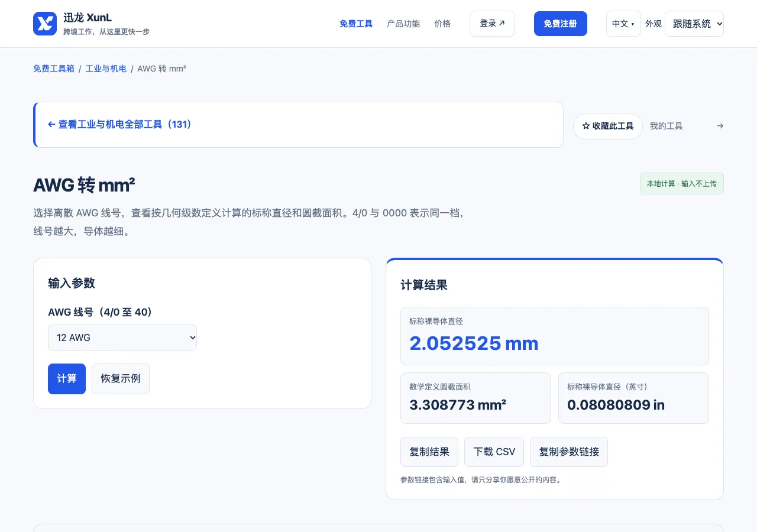
Task: Click the 恢复示例 button
Action: (x=121, y=379)
